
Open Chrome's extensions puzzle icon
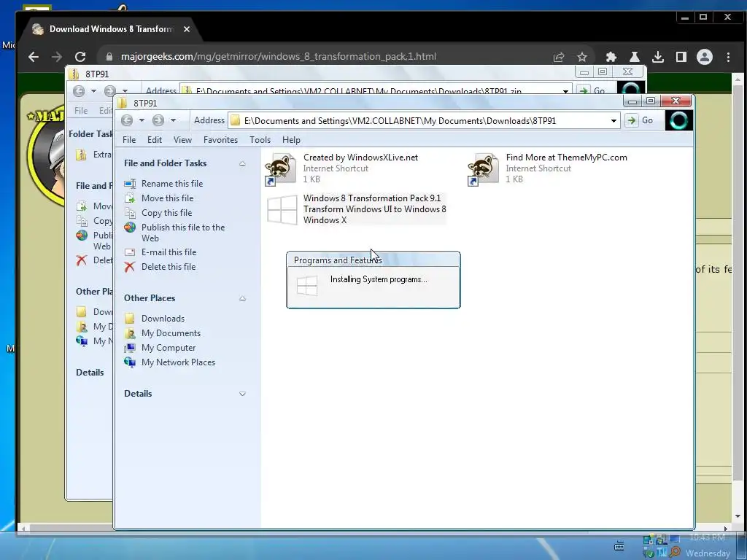(611, 57)
